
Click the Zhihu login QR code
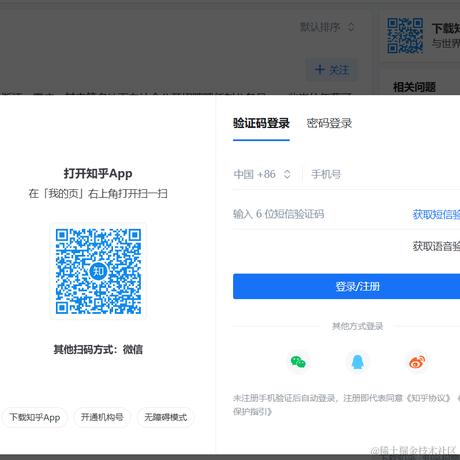point(98,271)
